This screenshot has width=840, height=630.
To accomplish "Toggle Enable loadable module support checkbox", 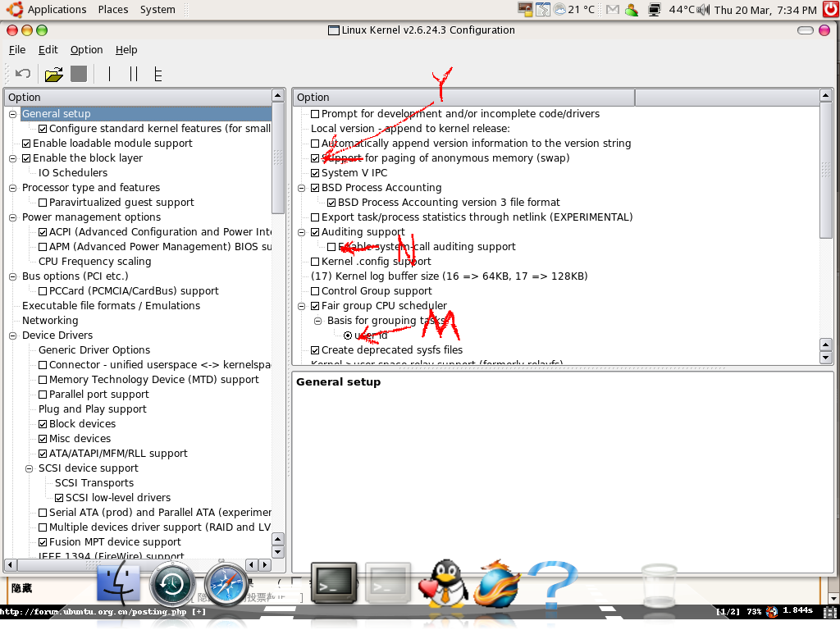I will 26,144.
